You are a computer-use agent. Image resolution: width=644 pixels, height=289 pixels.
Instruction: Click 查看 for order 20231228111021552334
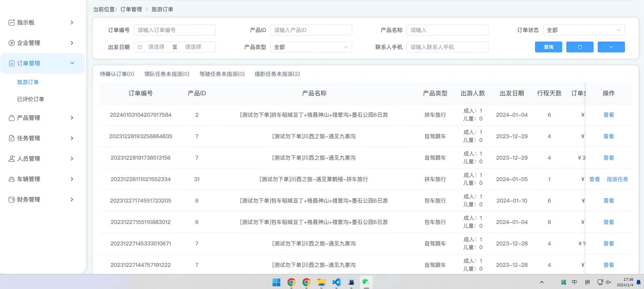point(595,179)
